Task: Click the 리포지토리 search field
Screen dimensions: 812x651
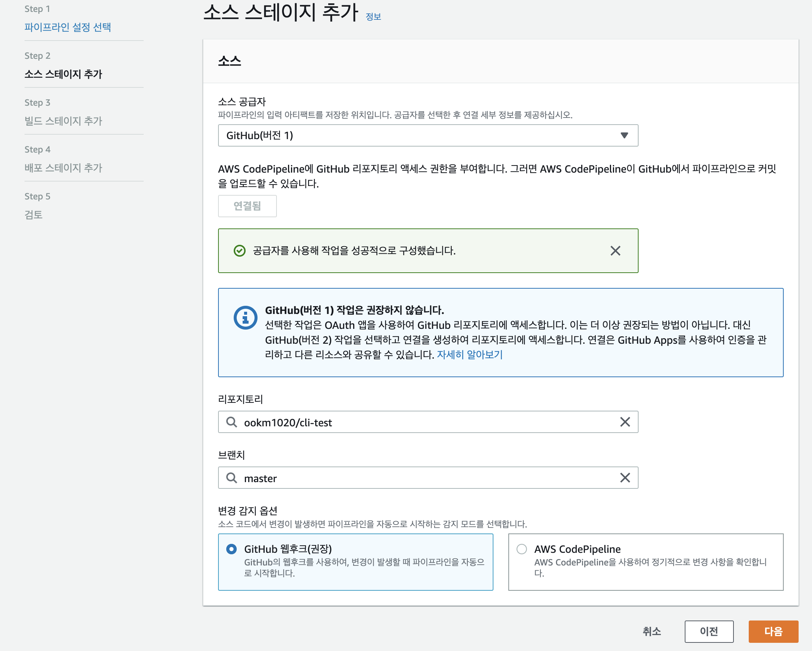Action: coord(428,422)
